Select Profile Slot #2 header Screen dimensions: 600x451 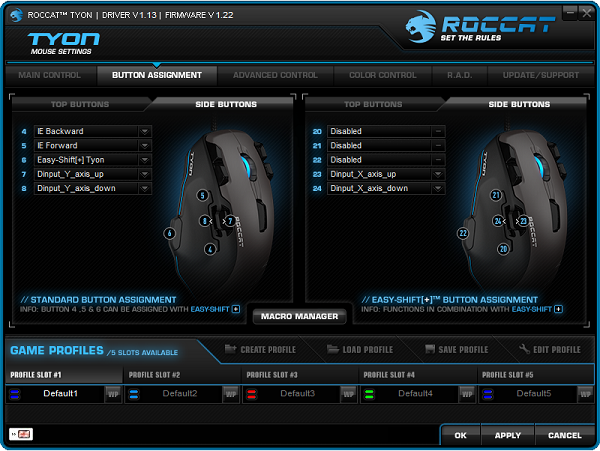click(x=182, y=374)
